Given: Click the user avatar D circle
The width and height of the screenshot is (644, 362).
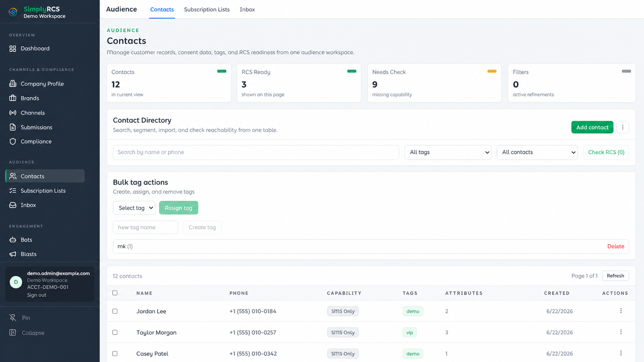Looking at the screenshot, I should pos(16,282).
